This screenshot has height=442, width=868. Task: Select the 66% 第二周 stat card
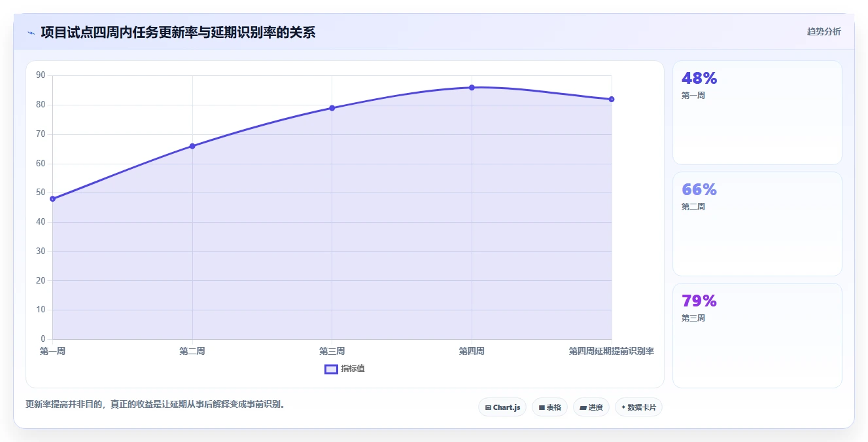[x=757, y=224]
